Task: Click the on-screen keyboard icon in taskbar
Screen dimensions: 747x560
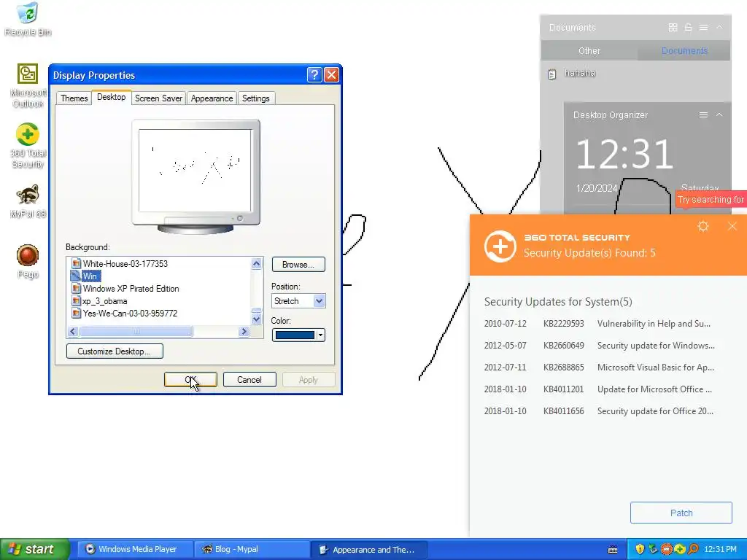Action: (613, 550)
